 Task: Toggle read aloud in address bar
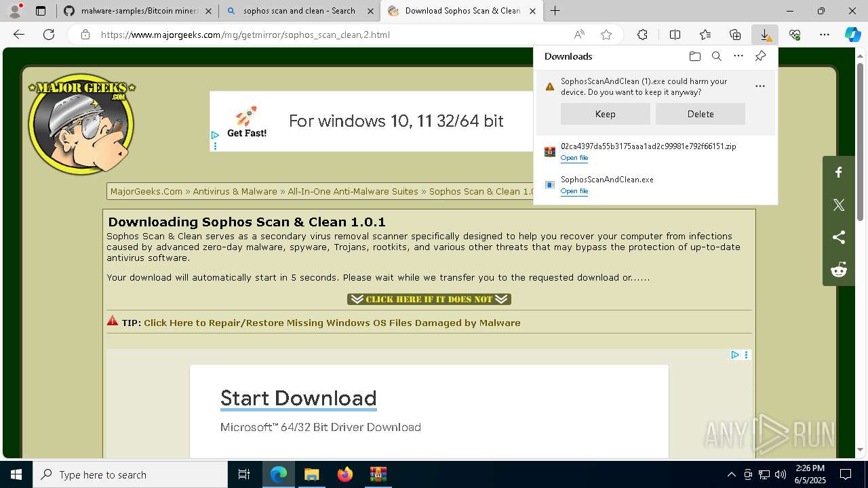pyautogui.click(x=579, y=35)
